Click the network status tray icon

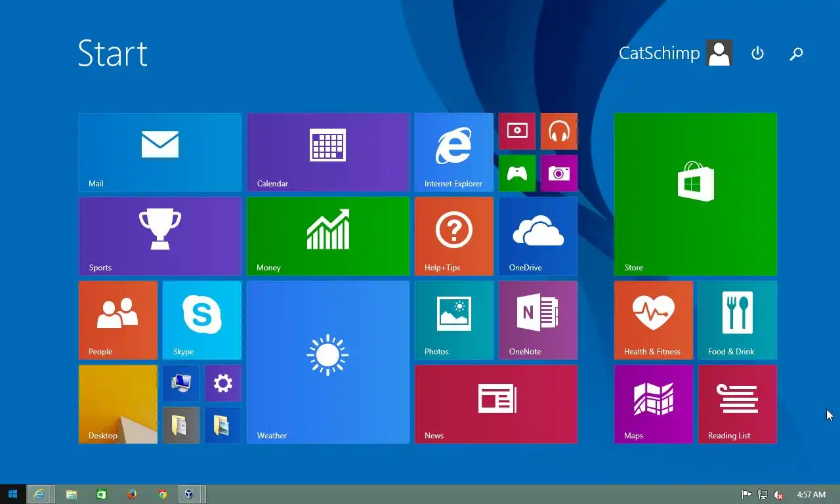pos(763,495)
